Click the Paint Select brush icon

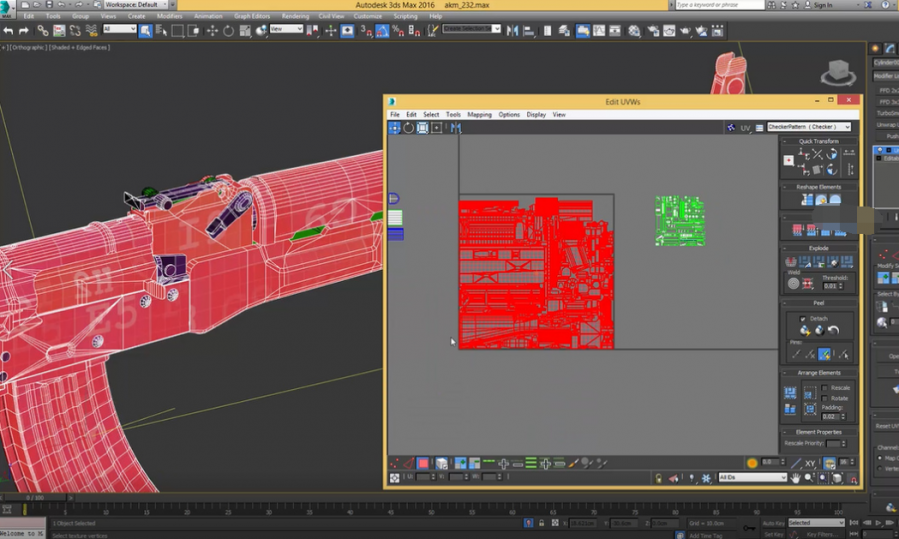(573, 463)
